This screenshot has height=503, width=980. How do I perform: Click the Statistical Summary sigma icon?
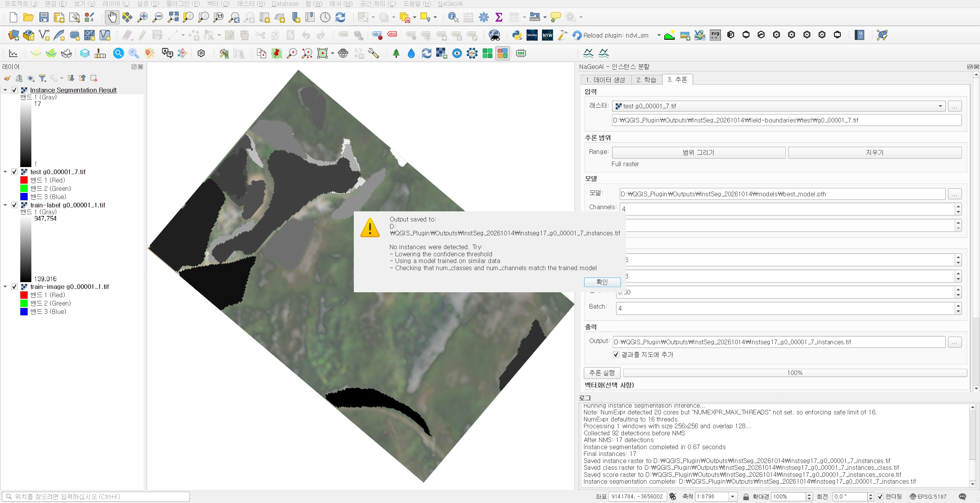click(x=499, y=17)
